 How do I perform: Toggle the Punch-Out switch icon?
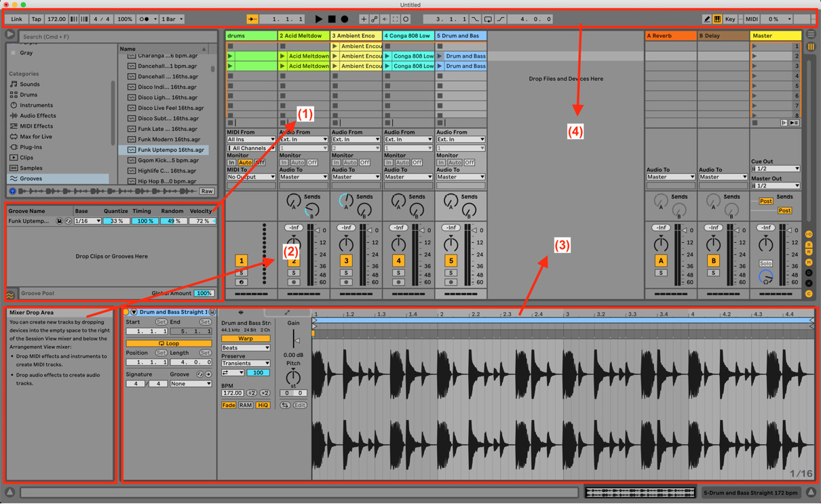(501, 19)
